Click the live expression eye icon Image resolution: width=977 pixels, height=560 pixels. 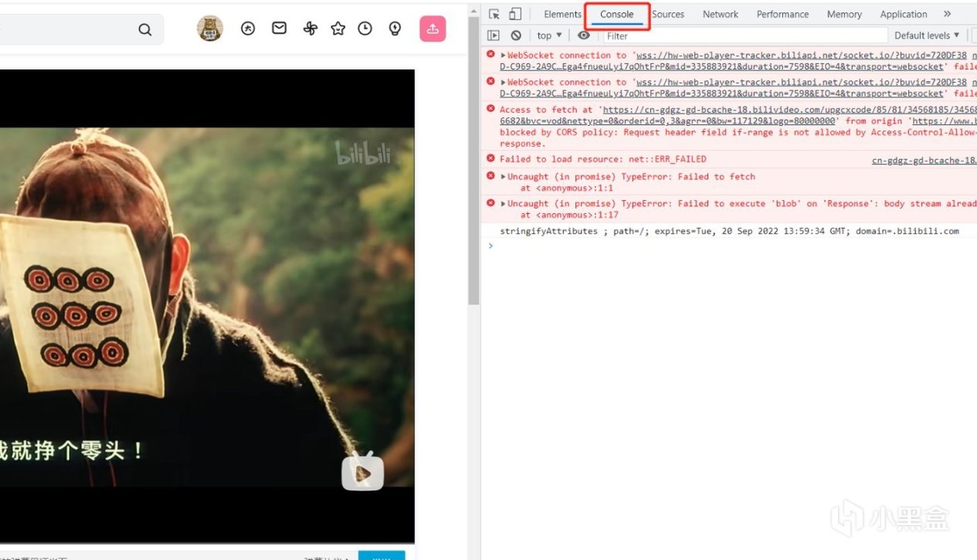pyautogui.click(x=584, y=36)
